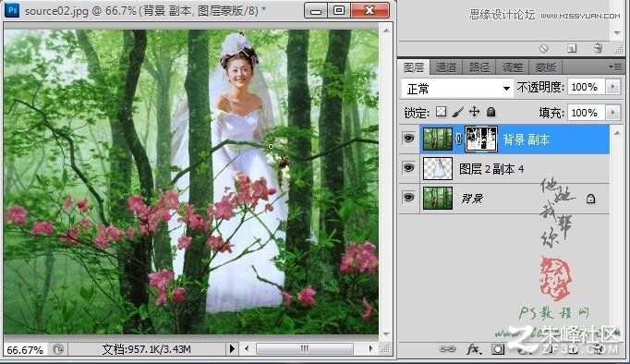Image resolution: width=630 pixels, height=364 pixels.
Task: Open the 填充 fill slider arrow
Action: click(613, 113)
